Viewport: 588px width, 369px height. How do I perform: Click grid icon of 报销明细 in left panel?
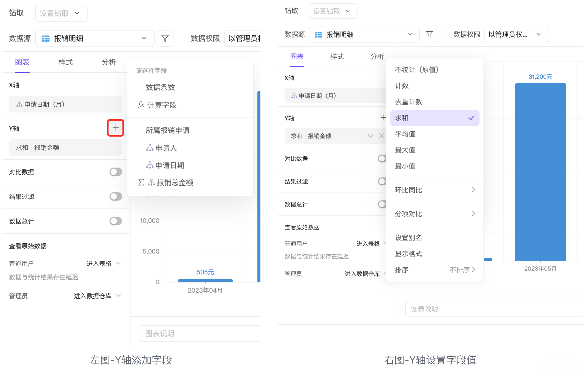tap(46, 39)
